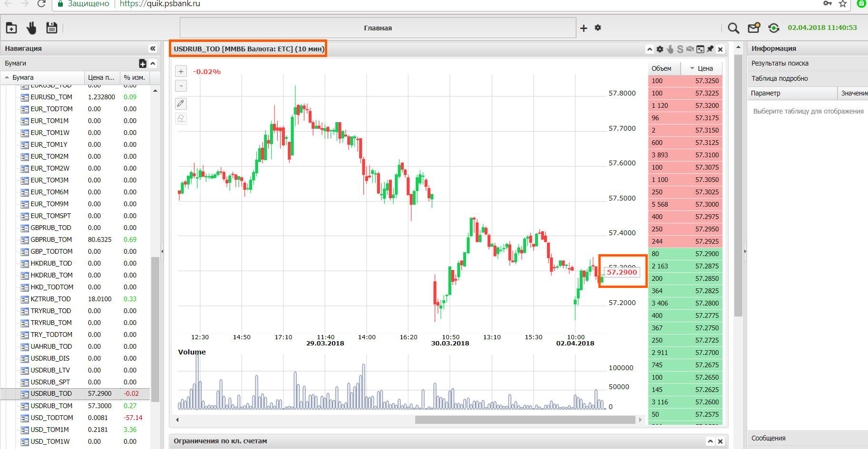Select the pencil drawing tool on the chart

pos(181,104)
